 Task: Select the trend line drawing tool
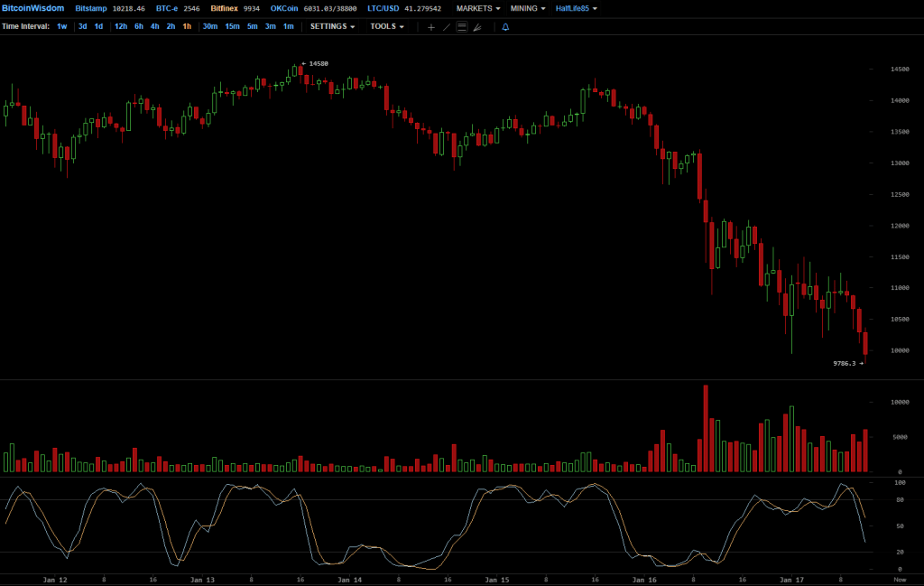tap(446, 27)
